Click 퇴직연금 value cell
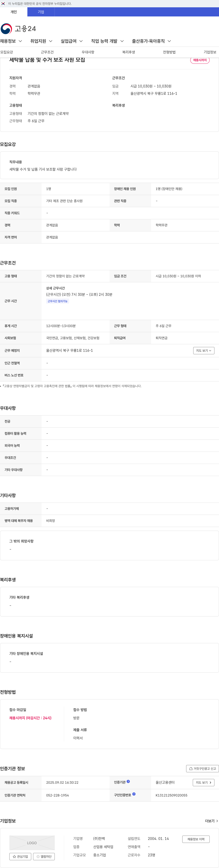This screenshot has width=219, height=868. (162, 338)
